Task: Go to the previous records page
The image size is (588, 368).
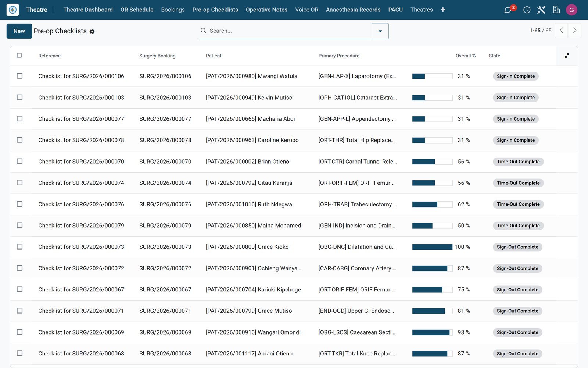Action: pos(561,31)
